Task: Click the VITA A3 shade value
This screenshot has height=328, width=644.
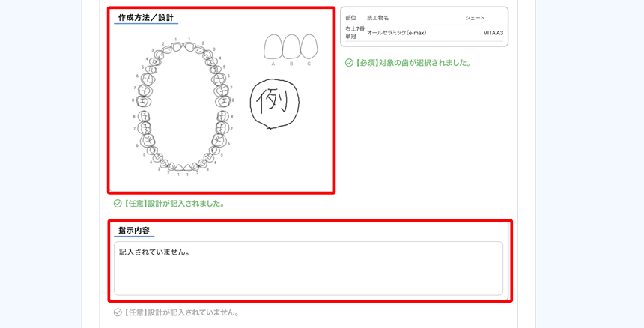Action: click(x=493, y=33)
